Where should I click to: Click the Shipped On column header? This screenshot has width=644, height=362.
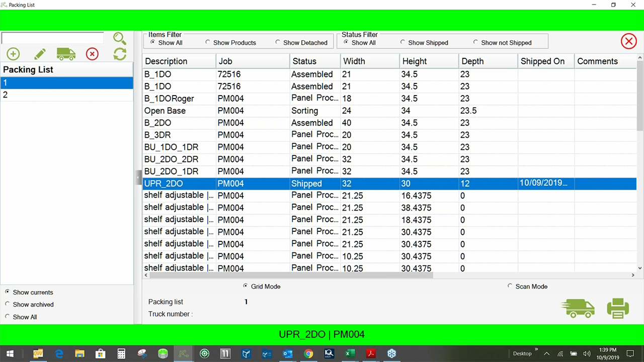point(545,61)
